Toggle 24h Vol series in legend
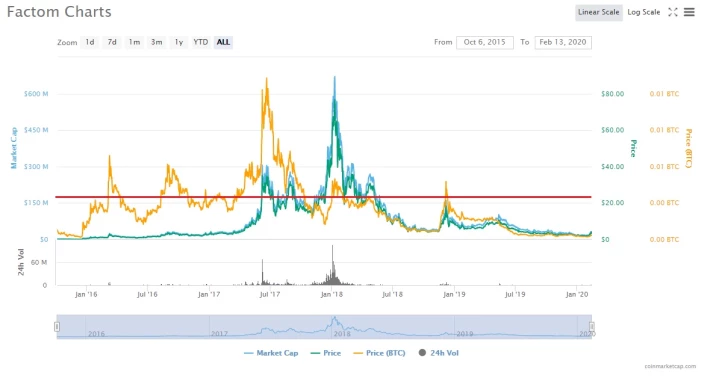The height and width of the screenshot is (376, 710). pos(439,353)
